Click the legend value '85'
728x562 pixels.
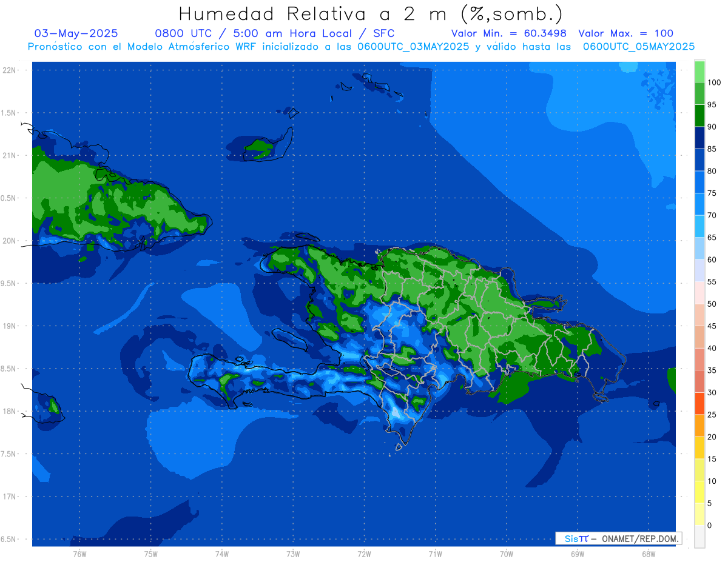pos(712,149)
